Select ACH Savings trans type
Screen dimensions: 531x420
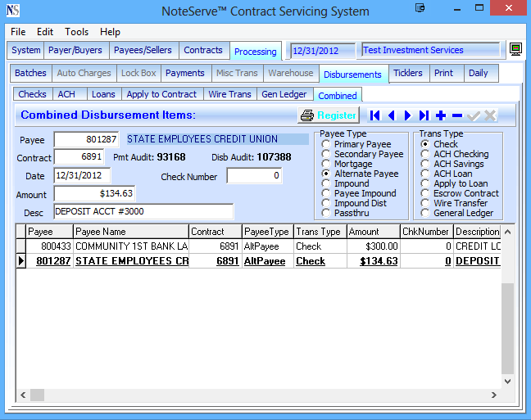[x=426, y=165]
